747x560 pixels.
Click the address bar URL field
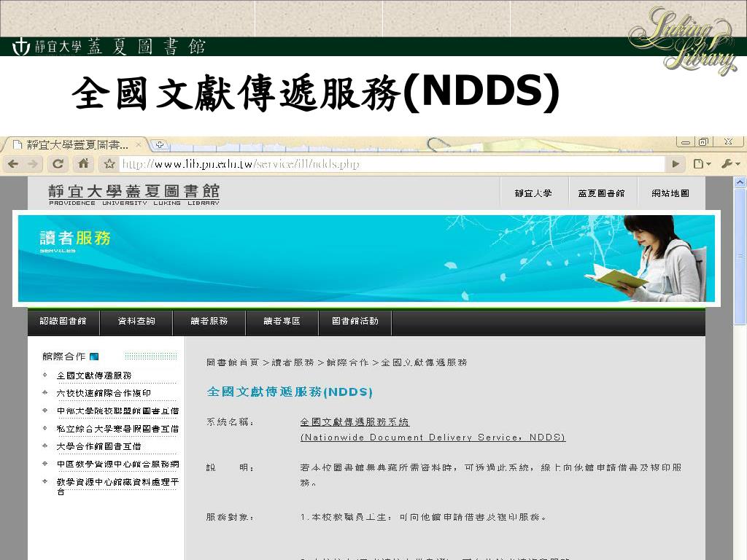(x=392, y=164)
